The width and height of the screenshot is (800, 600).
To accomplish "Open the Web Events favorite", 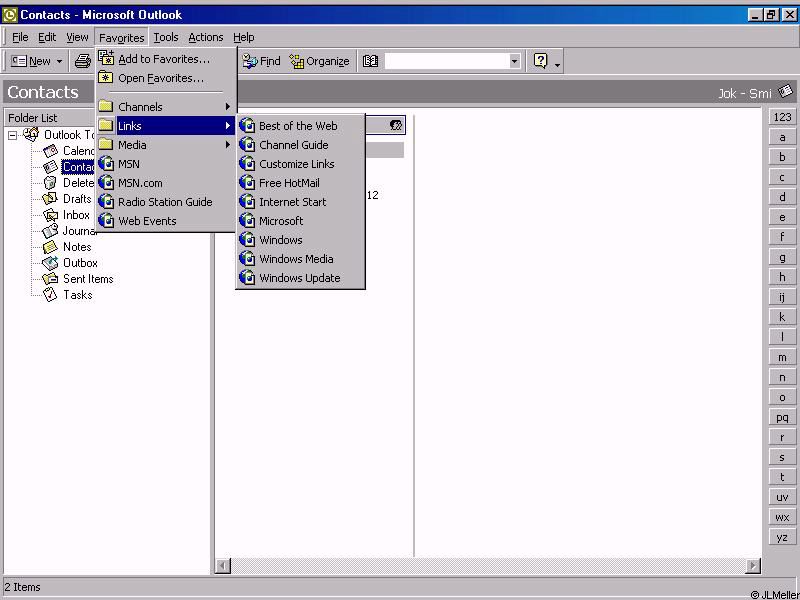I will (x=166, y=221).
